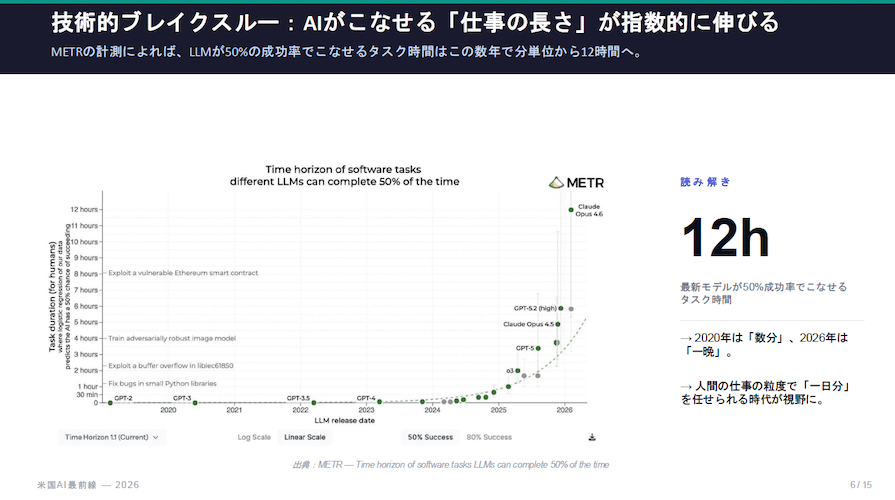
Task: Click the 2026 x-axis tick label
Action: point(565,410)
